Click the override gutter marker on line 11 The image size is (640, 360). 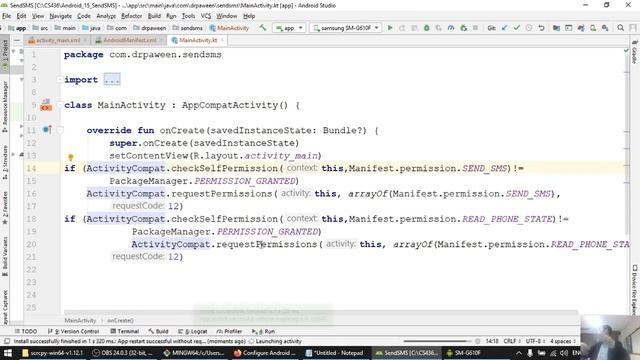pos(47,130)
